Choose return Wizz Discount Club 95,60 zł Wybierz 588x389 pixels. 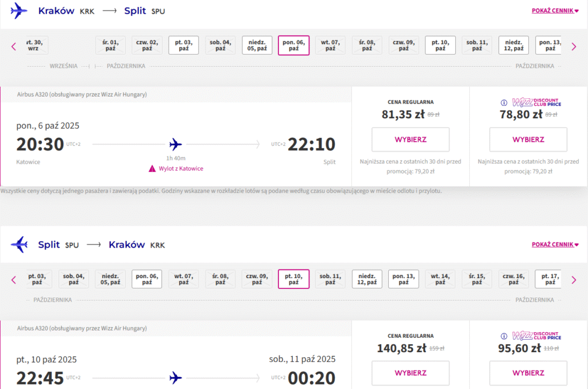coord(528,373)
